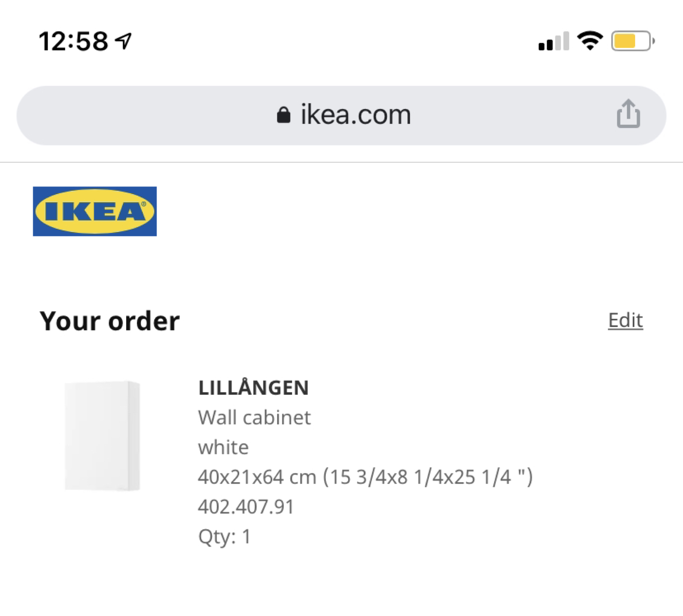The height and width of the screenshot is (616, 683).
Task: Tap the cellular signal bars
Action: (554, 41)
